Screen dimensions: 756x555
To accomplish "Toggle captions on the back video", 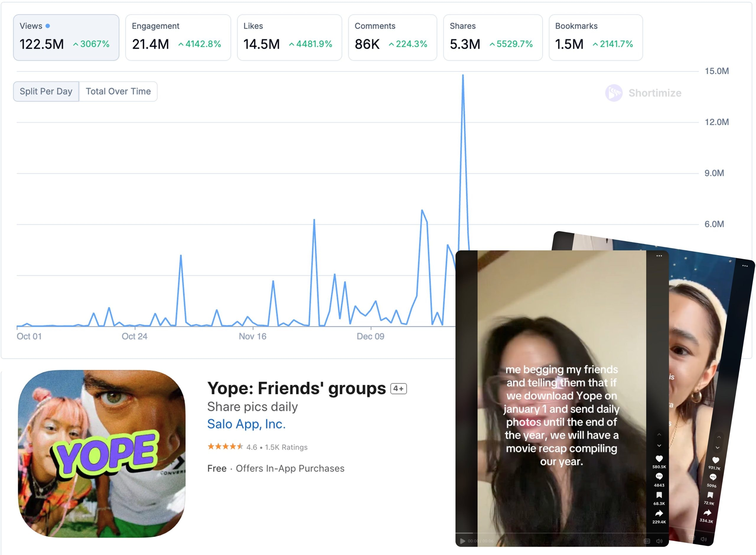I will tap(692, 538).
